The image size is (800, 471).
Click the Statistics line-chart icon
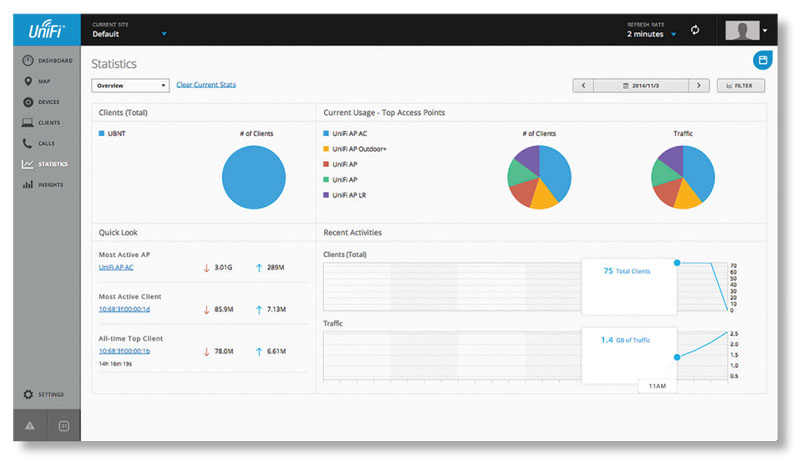(x=28, y=164)
